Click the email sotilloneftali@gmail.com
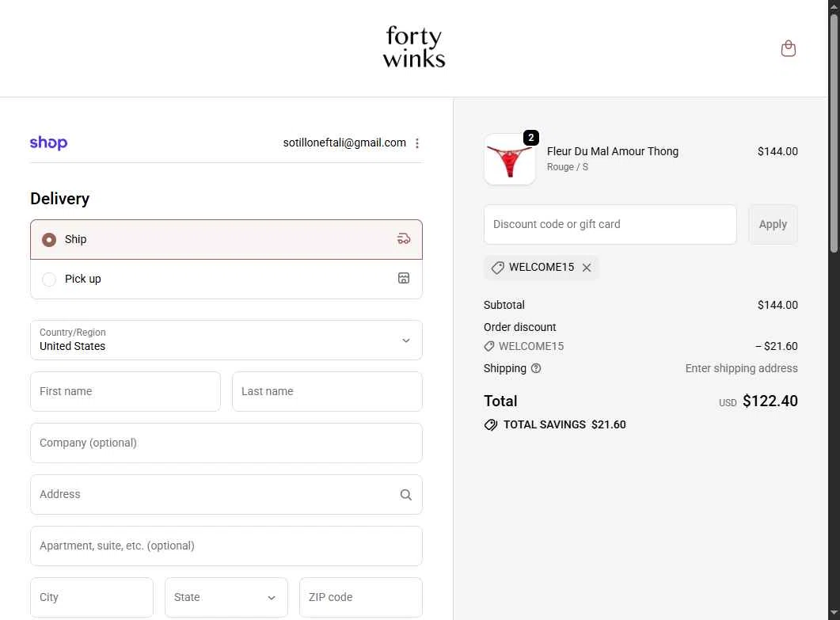840x620 pixels. 344,143
